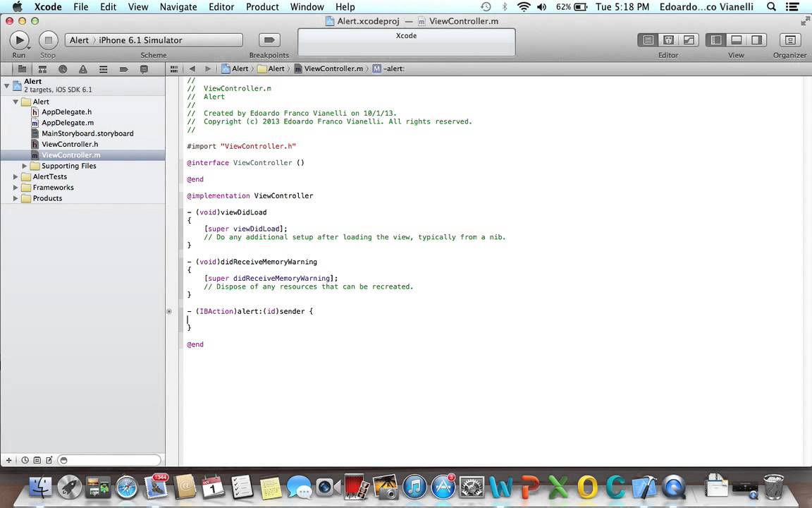Open the -alert: method jump bar menu
The height and width of the screenshot is (508, 812).
(x=388, y=68)
